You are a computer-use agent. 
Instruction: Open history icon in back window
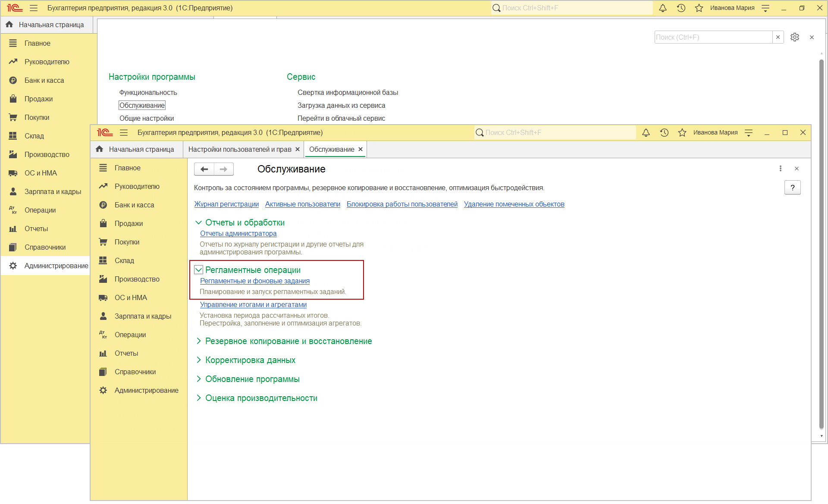681,8
